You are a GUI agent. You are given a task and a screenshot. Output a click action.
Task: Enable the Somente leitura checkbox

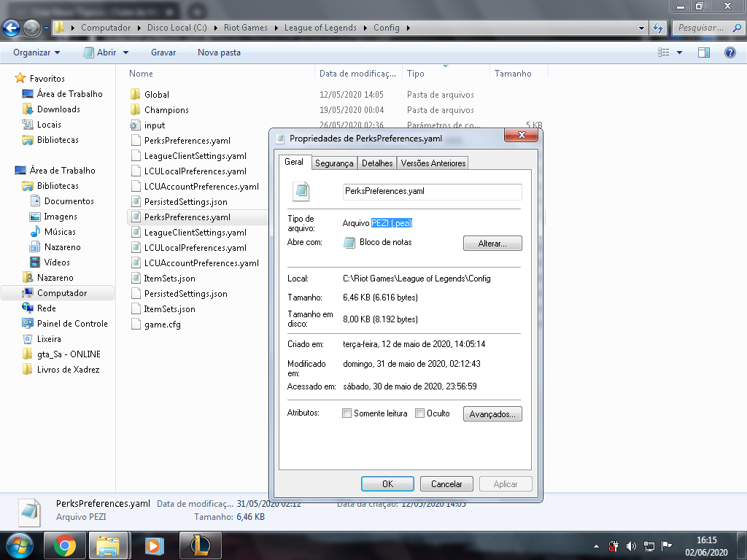347,413
